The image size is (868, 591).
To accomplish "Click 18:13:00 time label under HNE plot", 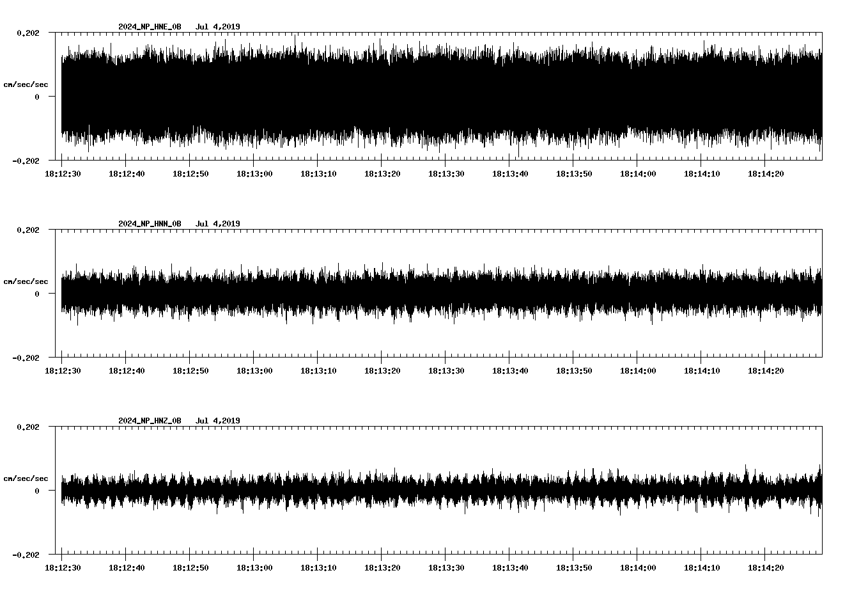I will point(254,173).
